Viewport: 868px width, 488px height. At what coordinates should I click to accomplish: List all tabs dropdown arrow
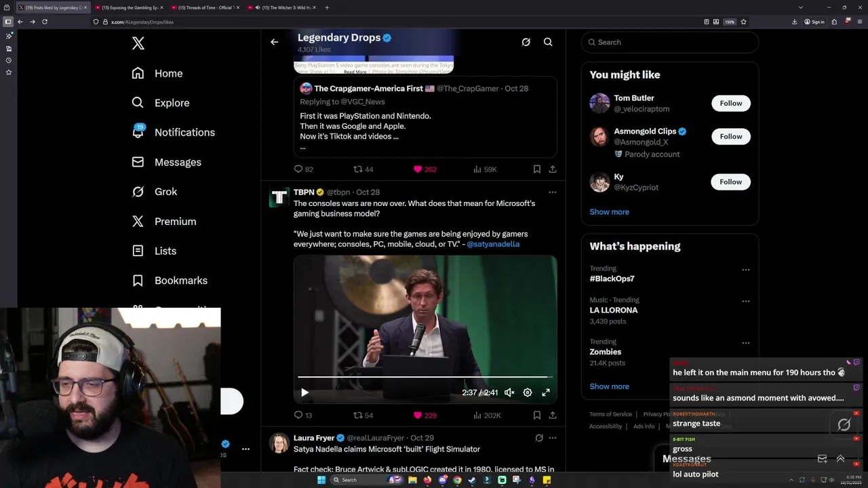[801, 7]
